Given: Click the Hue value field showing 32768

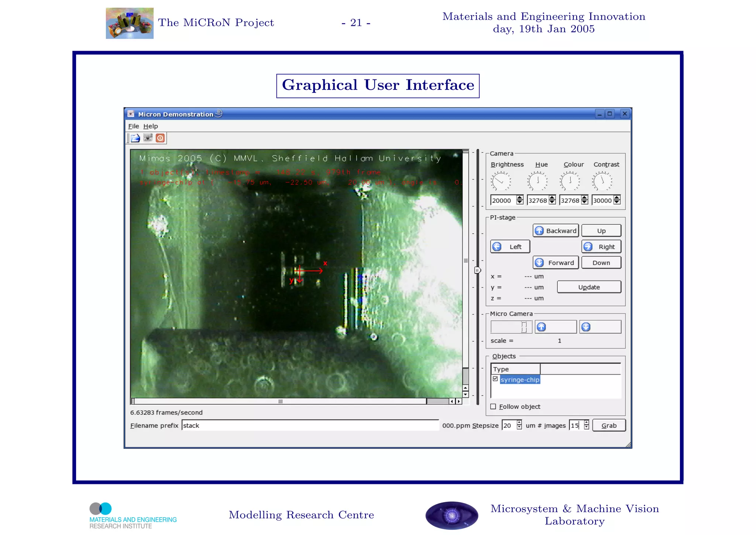Looking at the screenshot, I should click(x=537, y=200).
